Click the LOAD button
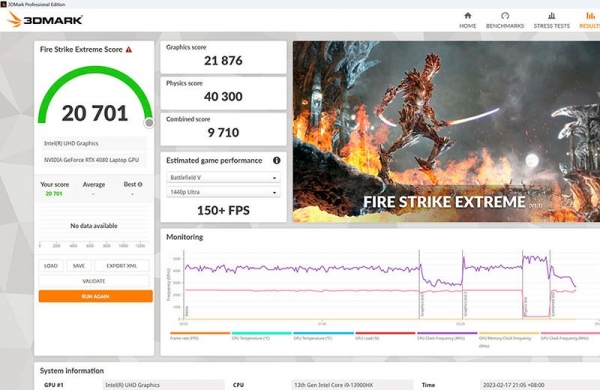The height and width of the screenshot is (390, 600). click(x=51, y=266)
